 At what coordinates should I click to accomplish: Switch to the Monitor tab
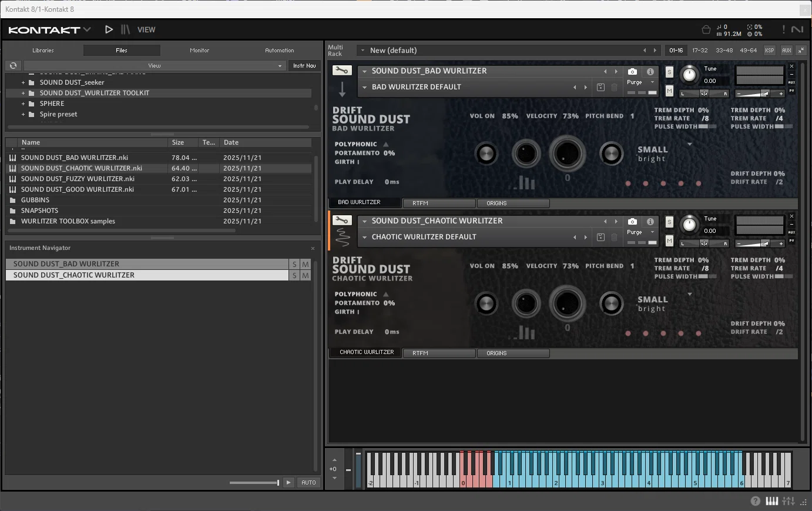pyautogui.click(x=199, y=51)
